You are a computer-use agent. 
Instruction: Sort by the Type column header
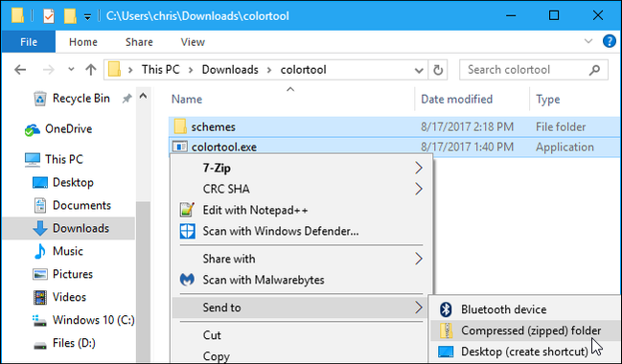548,99
